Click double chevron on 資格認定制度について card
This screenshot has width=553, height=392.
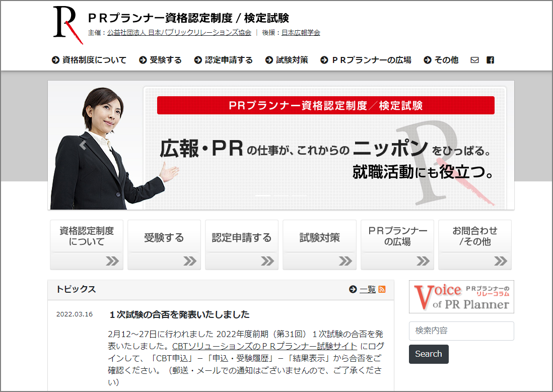pos(112,261)
